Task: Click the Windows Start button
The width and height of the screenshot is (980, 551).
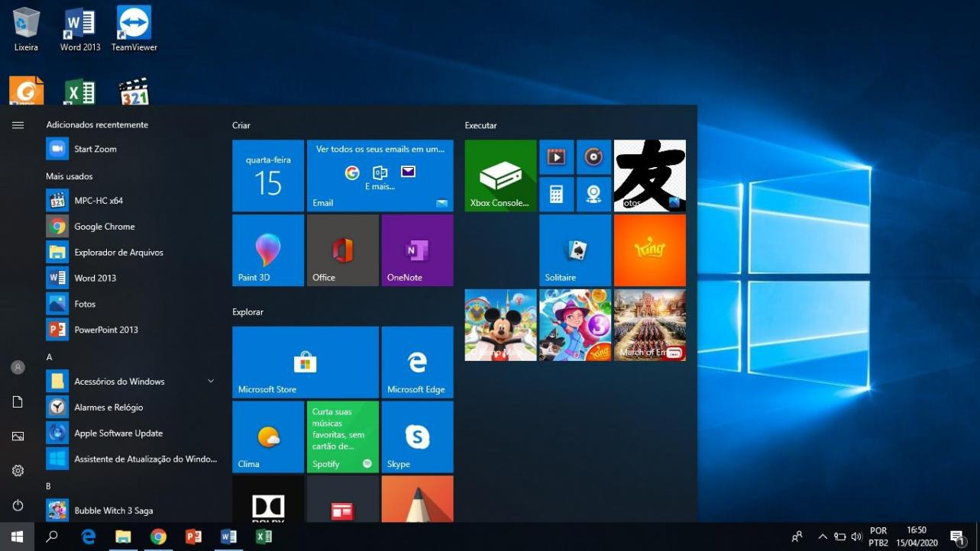Action: [x=17, y=536]
